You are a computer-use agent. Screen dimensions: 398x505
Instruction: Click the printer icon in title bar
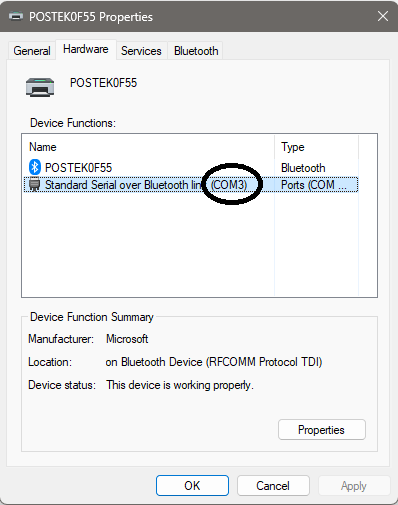tap(16, 16)
